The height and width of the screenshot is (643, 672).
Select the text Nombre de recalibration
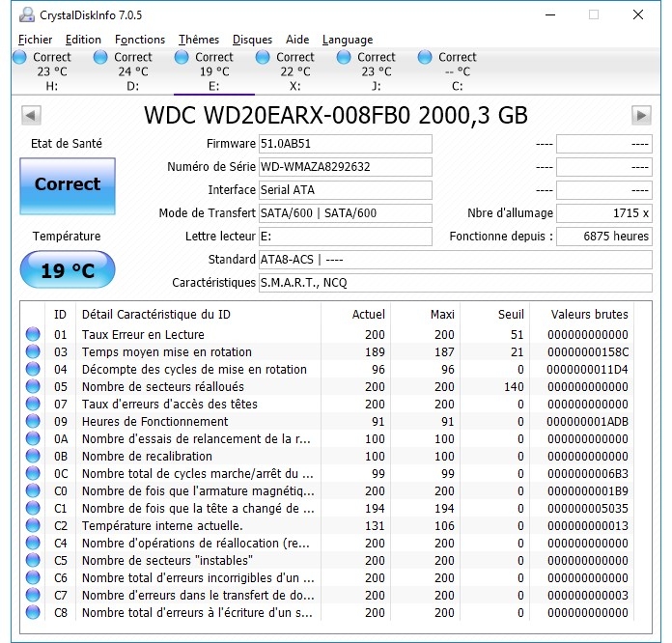147,456
